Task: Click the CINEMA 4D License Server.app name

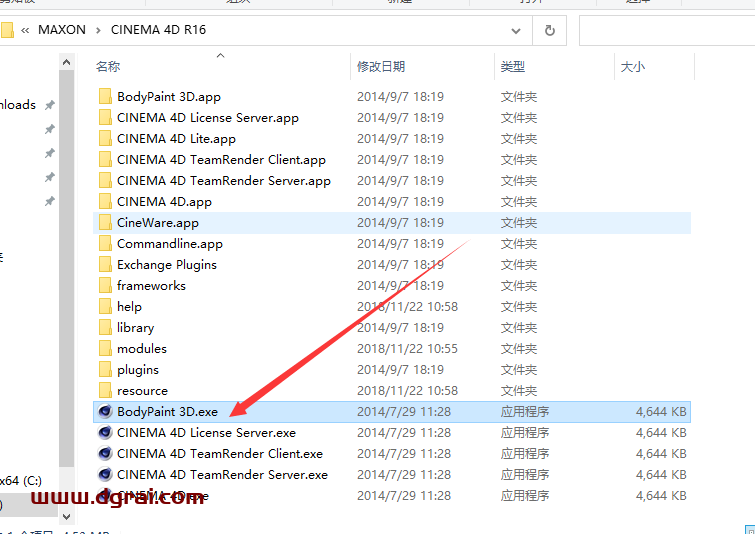Action: coord(208,117)
